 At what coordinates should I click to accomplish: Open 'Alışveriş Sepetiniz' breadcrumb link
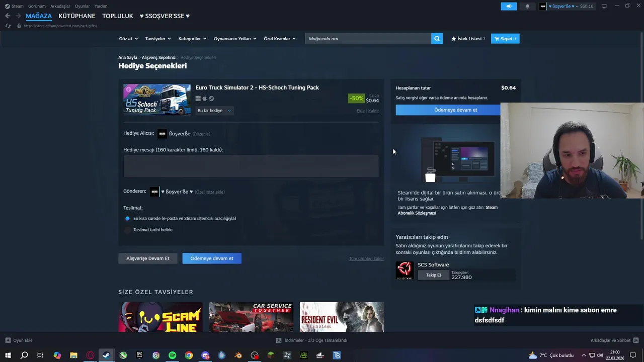coord(158,57)
